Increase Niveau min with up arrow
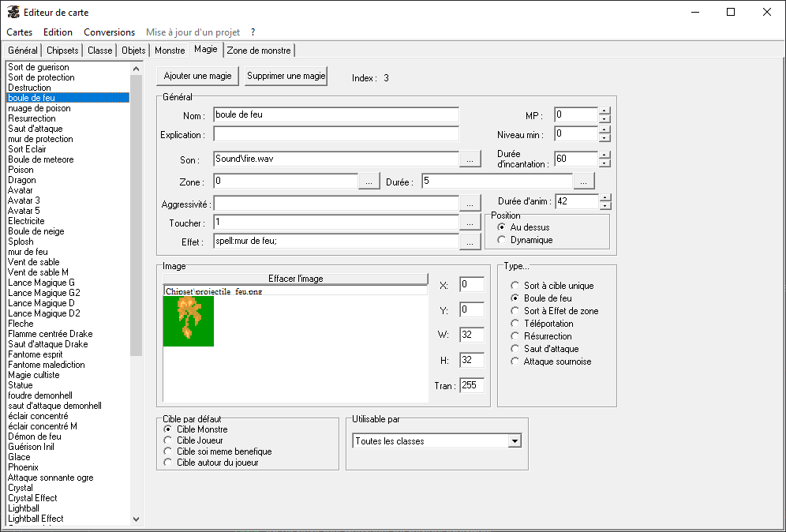 (604, 129)
